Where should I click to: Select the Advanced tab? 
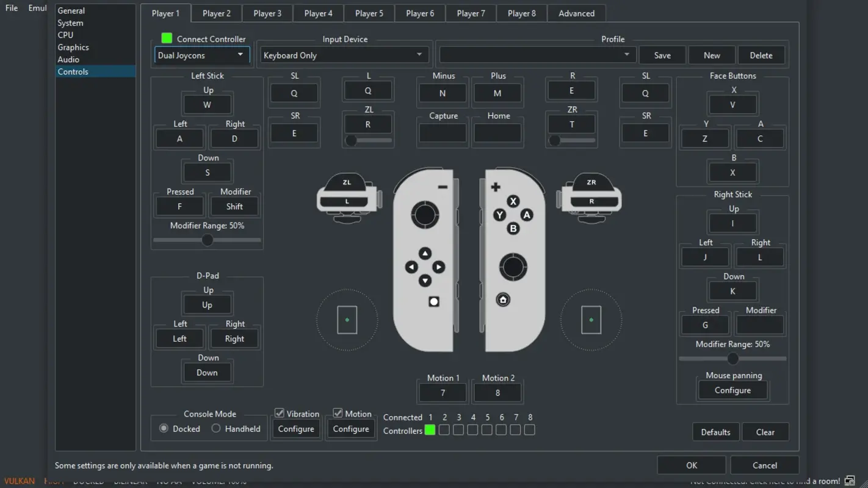point(576,13)
